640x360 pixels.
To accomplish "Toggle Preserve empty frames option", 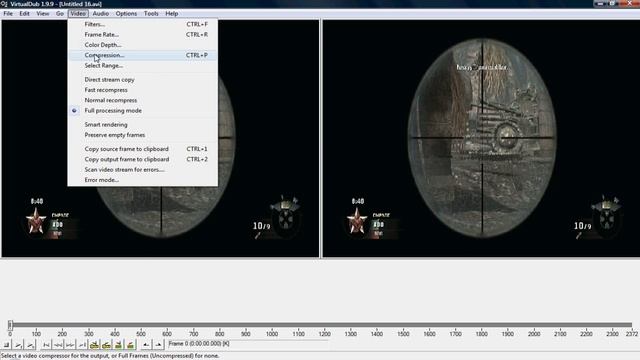I will 142,135.
